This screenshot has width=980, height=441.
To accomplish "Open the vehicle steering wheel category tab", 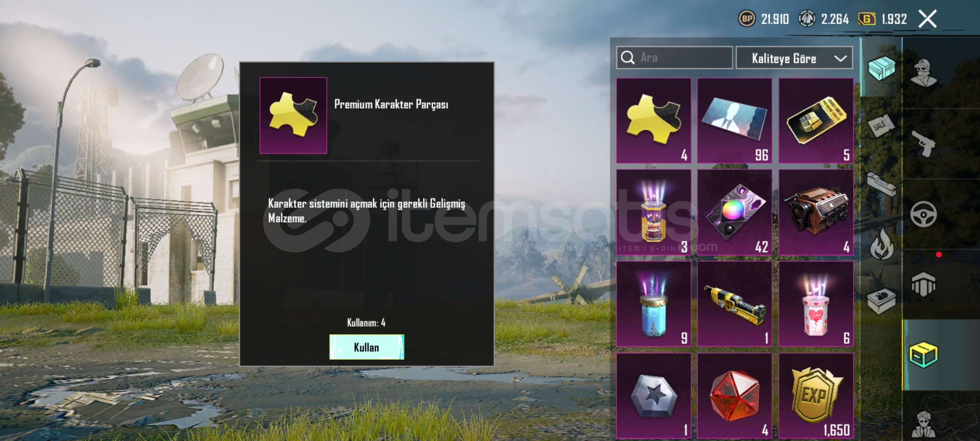I will pos(924,214).
